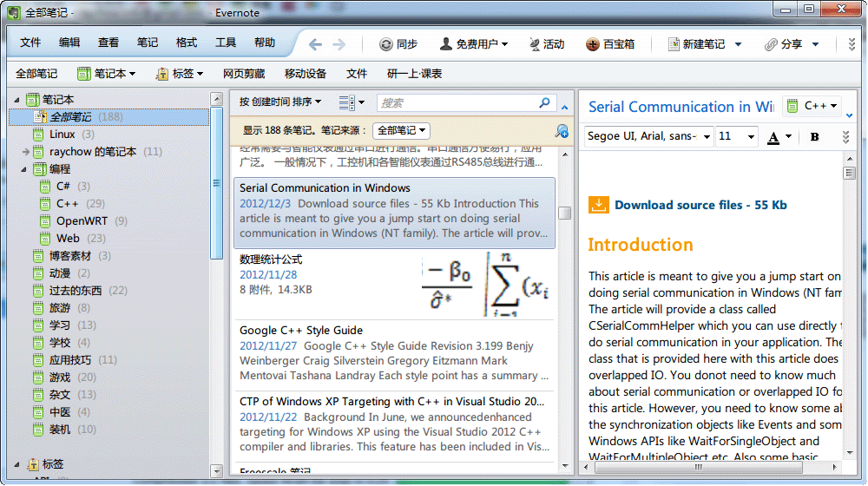The width and height of the screenshot is (868, 486).
Task: Open the sort by creation time dropdown
Action: pos(280,102)
